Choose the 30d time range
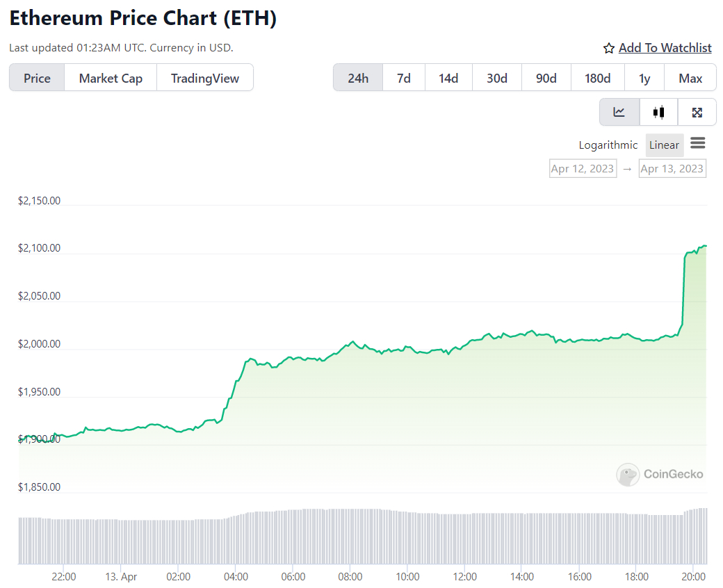 (496, 78)
